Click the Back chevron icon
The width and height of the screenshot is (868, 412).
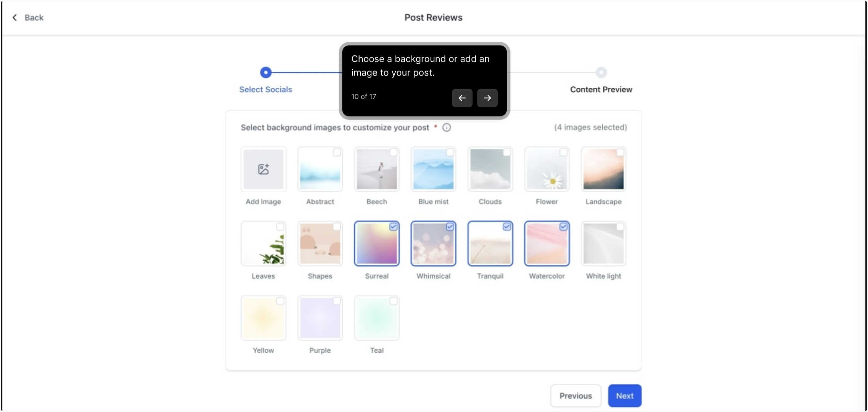tap(14, 18)
